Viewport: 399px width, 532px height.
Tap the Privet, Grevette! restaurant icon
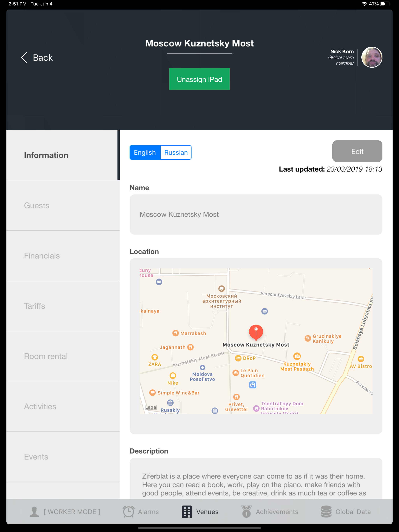pyautogui.click(x=237, y=397)
